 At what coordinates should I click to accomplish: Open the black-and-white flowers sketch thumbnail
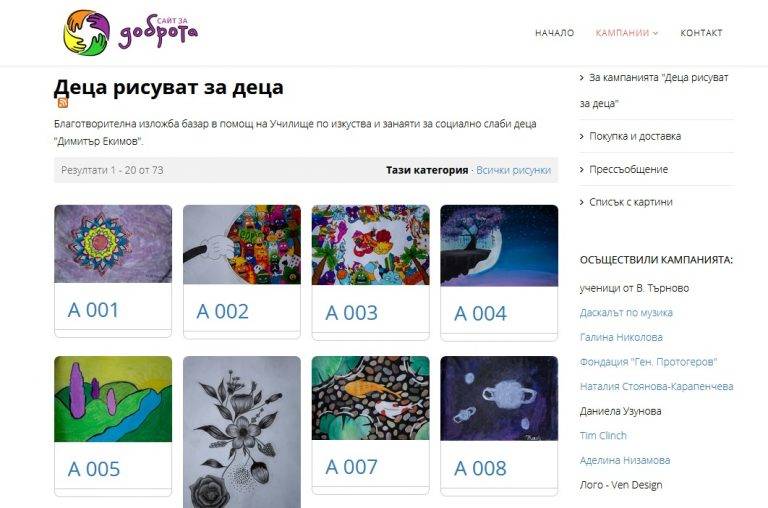point(242,432)
